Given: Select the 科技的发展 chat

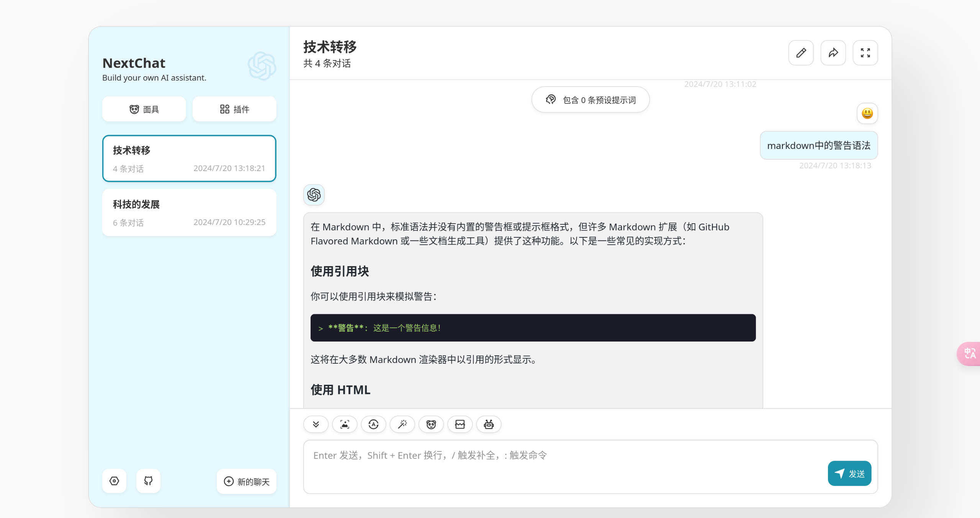Looking at the screenshot, I should [x=189, y=212].
